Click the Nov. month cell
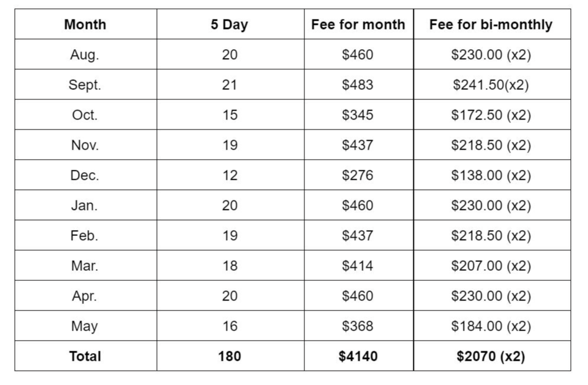588x385 pixels. pos(85,145)
